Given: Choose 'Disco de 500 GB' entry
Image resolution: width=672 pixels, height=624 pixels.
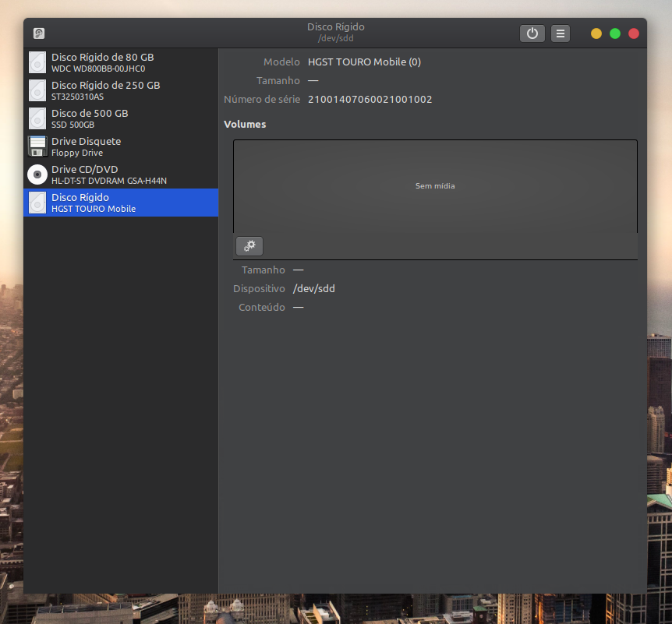Looking at the screenshot, I should tap(121, 118).
